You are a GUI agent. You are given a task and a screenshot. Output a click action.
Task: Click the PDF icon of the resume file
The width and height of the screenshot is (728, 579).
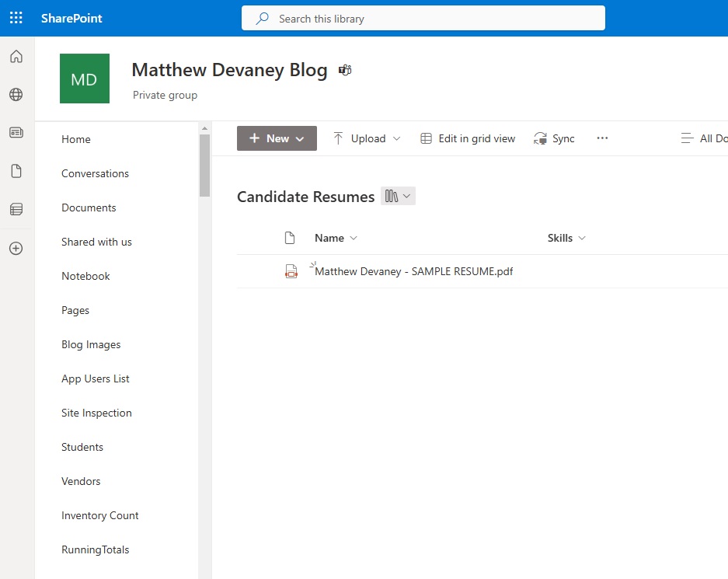pos(291,271)
